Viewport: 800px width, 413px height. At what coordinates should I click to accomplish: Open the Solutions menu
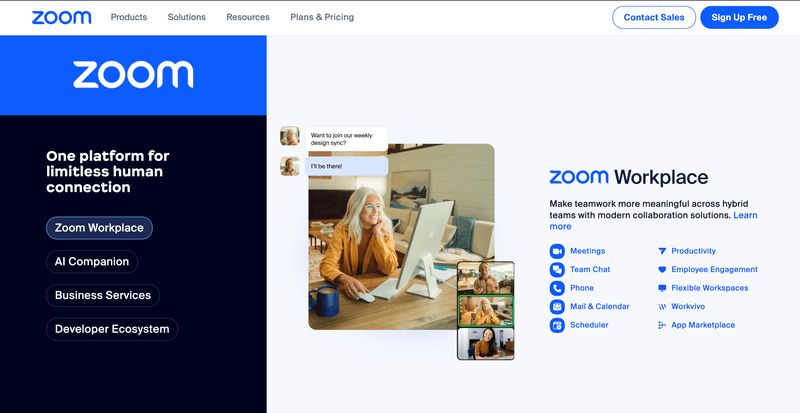(x=187, y=17)
